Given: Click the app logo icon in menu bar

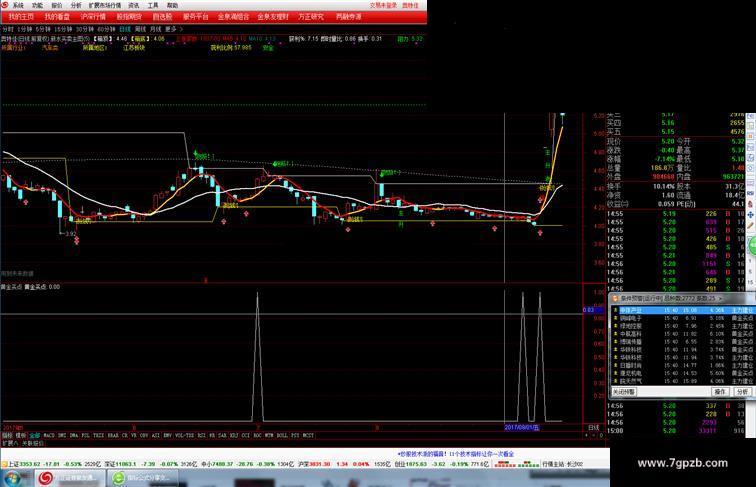Looking at the screenshot, I should 5,5.
